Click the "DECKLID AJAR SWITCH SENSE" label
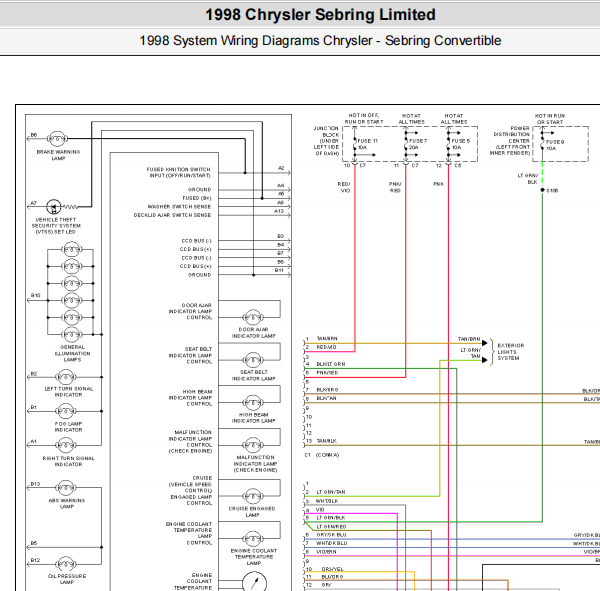The height and width of the screenshot is (591, 600). pyautogui.click(x=173, y=215)
